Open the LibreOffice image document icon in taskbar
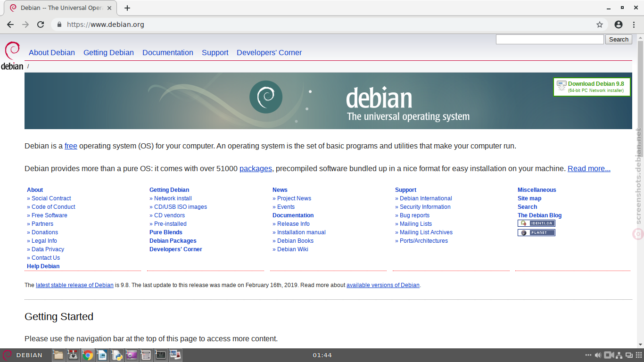 102,355
